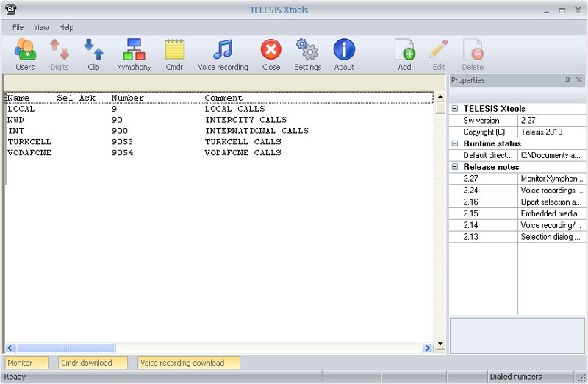Click the horizontal scrollbar thumb
588x384 pixels.
(65, 348)
